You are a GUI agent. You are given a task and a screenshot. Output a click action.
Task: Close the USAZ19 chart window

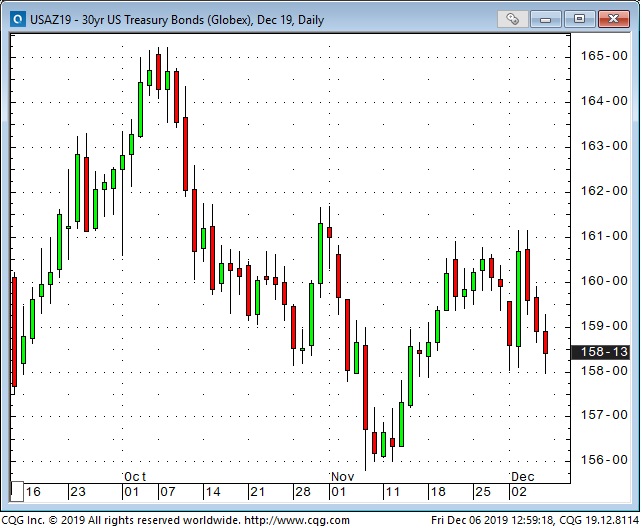[613, 19]
